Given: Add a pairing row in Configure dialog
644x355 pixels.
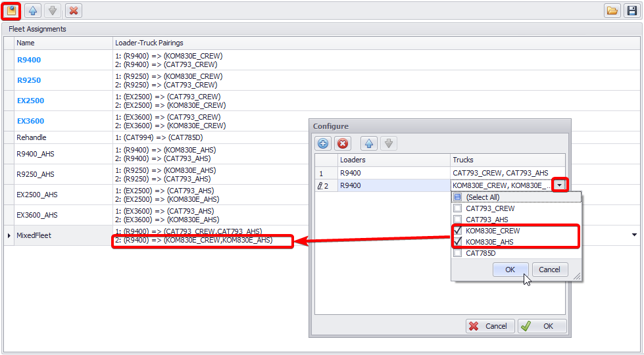Looking at the screenshot, I should [x=323, y=143].
